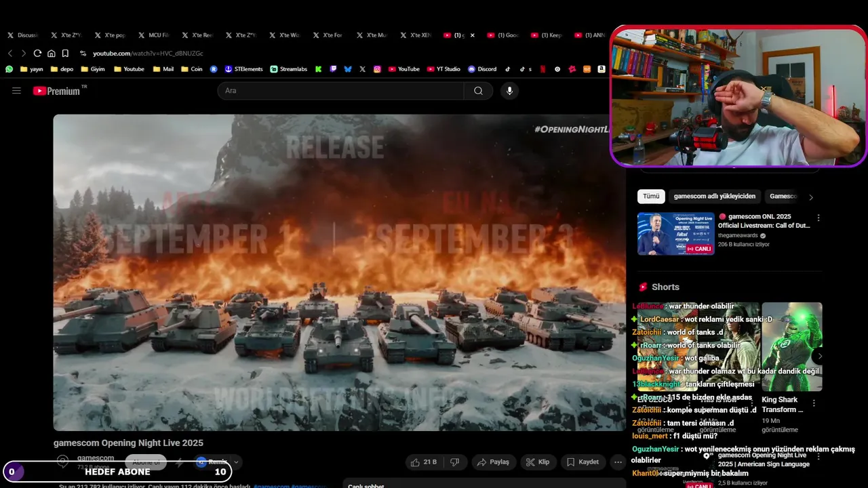Click the Kaydet save button

pos(583,462)
